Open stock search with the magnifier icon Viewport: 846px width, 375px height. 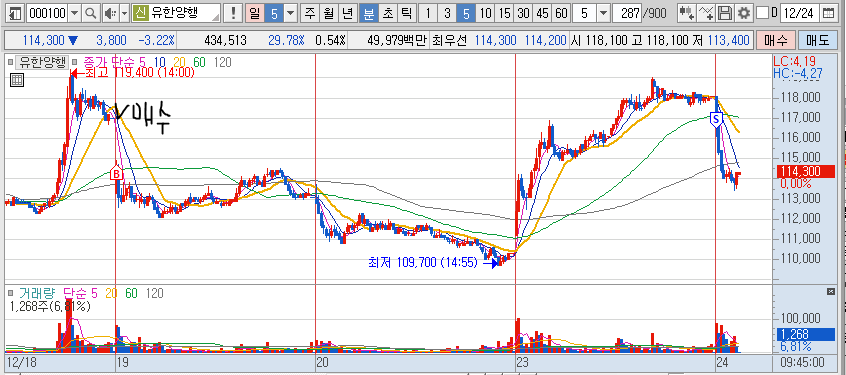pos(91,13)
